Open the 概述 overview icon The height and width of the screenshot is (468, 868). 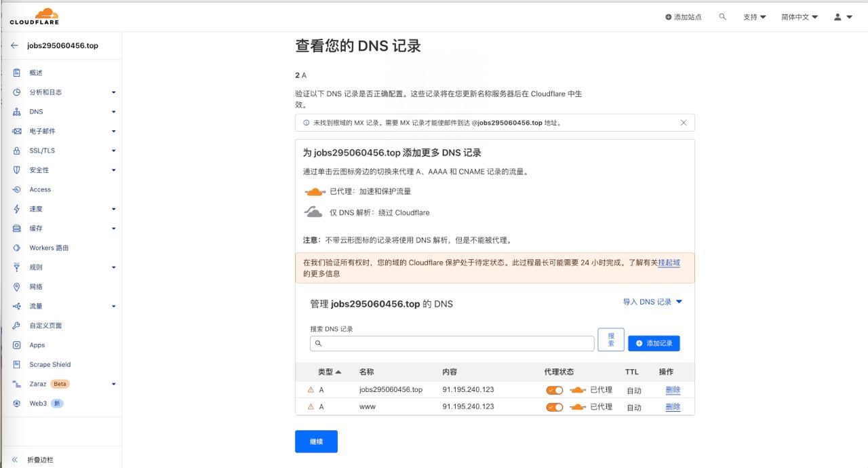(x=17, y=73)
